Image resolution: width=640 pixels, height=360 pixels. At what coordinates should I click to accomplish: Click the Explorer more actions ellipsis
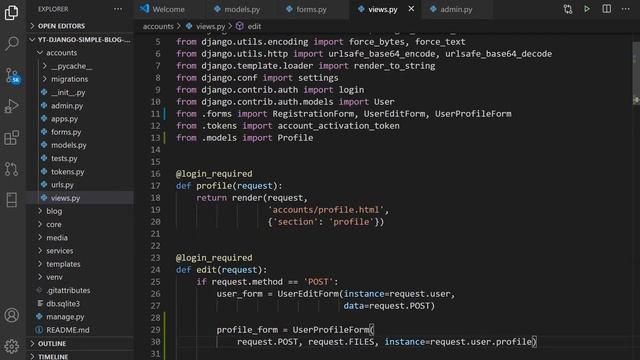click(118, 9)
